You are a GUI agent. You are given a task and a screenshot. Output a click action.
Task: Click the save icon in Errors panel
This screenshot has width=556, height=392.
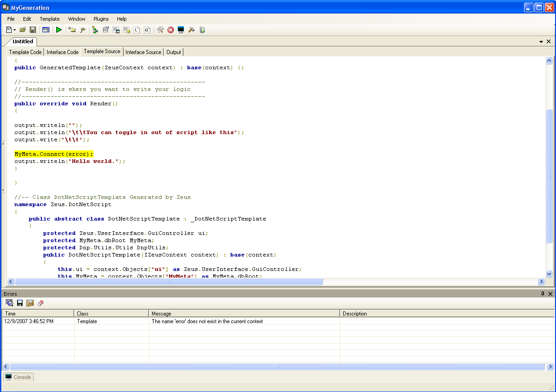point(20,303)
